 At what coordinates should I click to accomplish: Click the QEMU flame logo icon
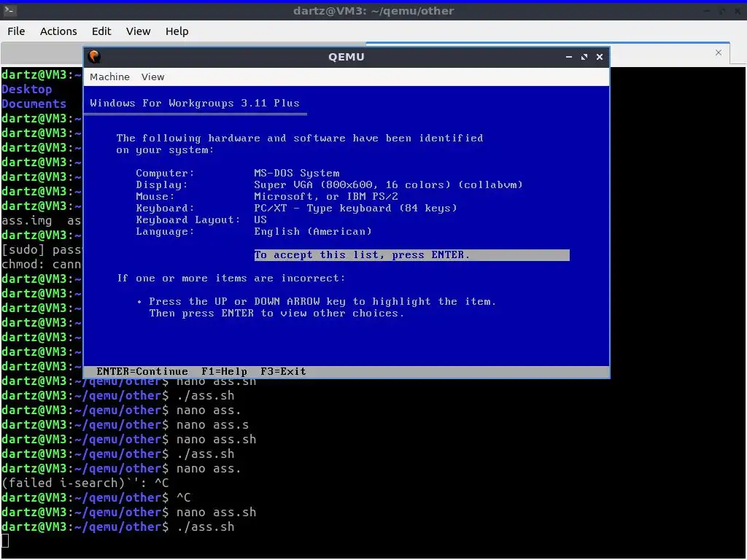click(x=94, y=57)
